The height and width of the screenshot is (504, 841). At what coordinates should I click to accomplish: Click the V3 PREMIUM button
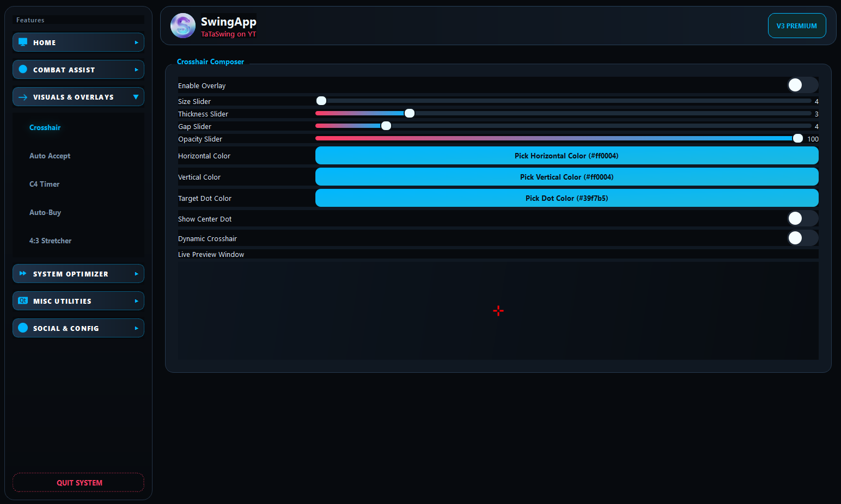pyautogui.click(x=797, y=26)
